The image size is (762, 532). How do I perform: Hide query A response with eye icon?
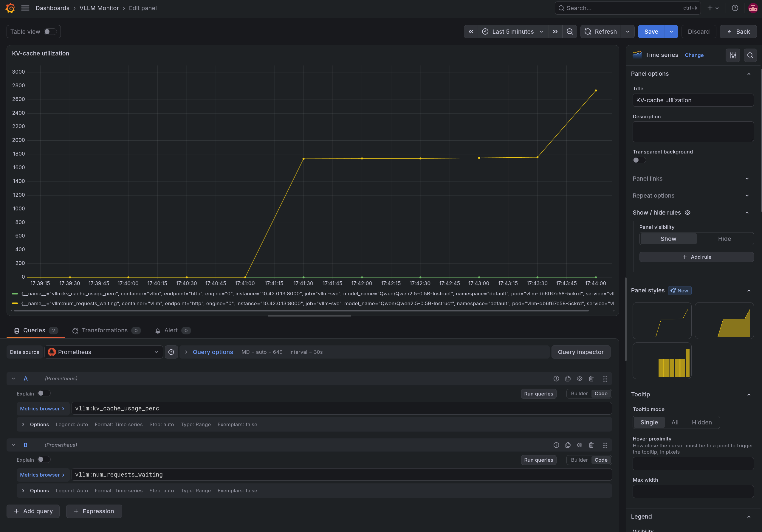click(580, 379)
